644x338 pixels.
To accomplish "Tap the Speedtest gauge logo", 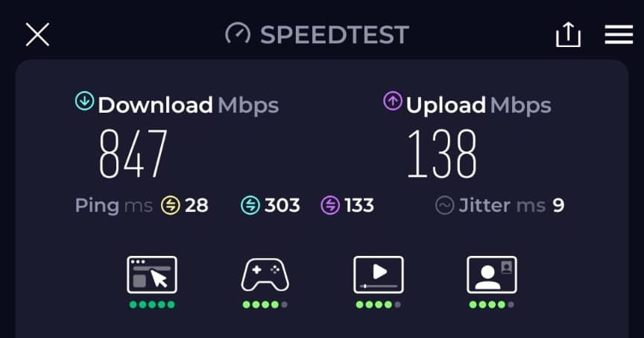I will [x=237, y=34].
